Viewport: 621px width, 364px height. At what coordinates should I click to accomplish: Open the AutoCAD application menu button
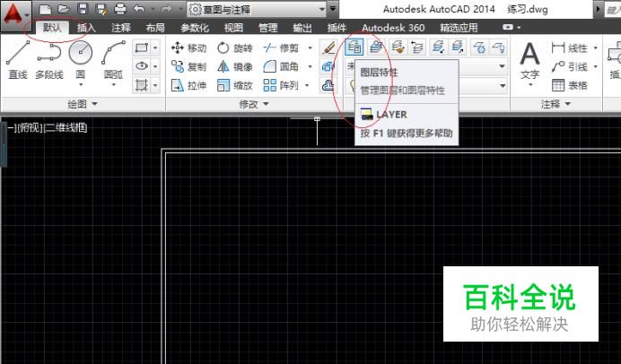[x=16, y=16]
